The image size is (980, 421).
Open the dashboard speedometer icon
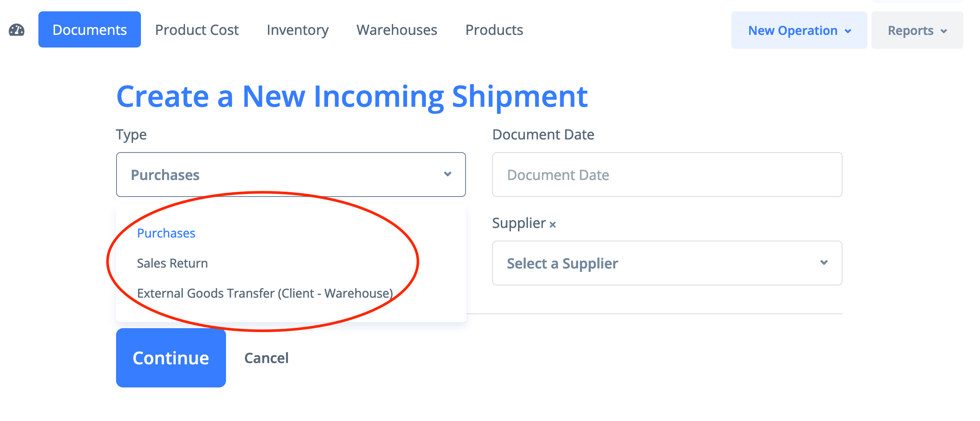coord(17,30)
